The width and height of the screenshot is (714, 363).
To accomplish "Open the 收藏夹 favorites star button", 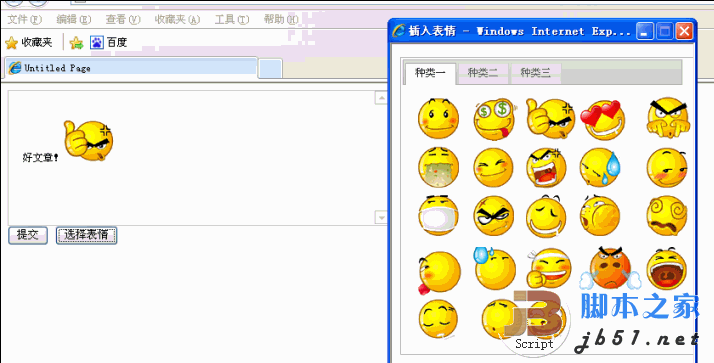I will 29,43.
